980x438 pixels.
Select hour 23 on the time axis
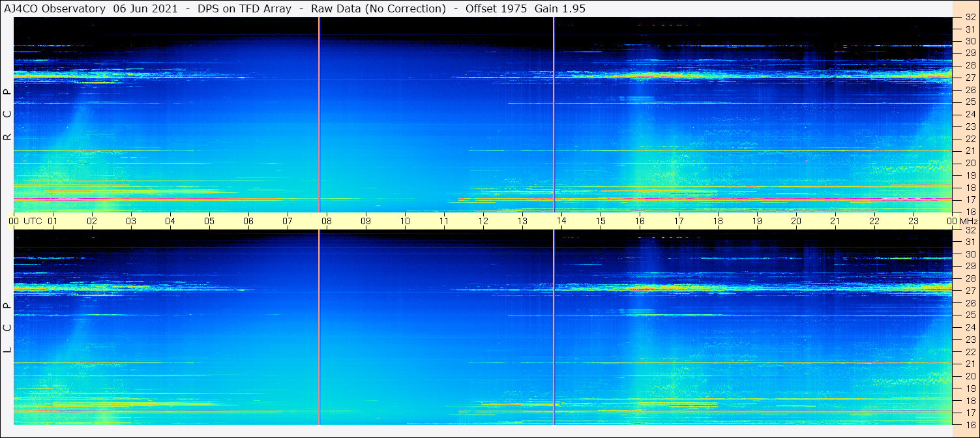coord(913,221)
